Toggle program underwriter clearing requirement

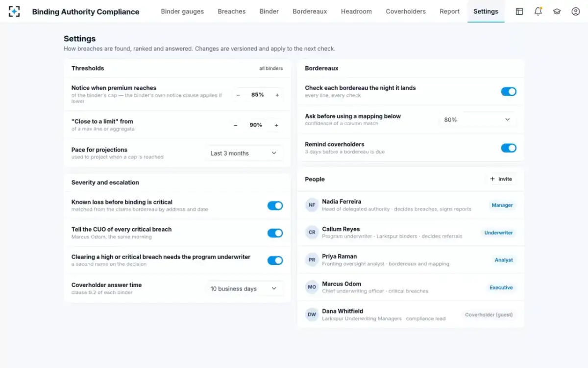coord(275,261)
